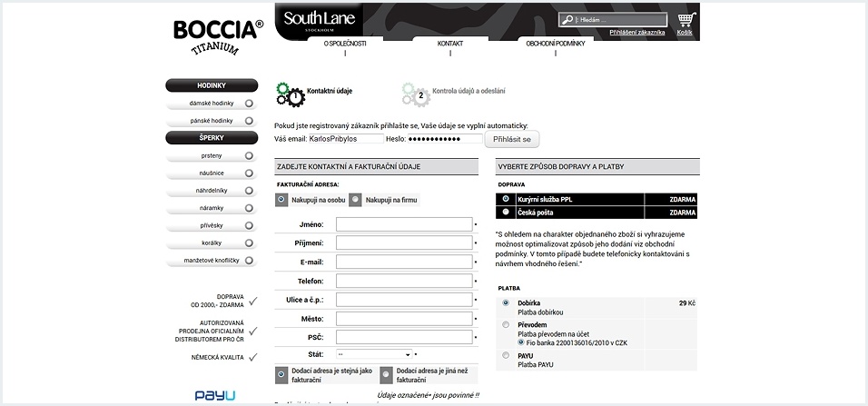
Task: Click the circle icon beside dámské hodinky
Action: pos(249,104)
